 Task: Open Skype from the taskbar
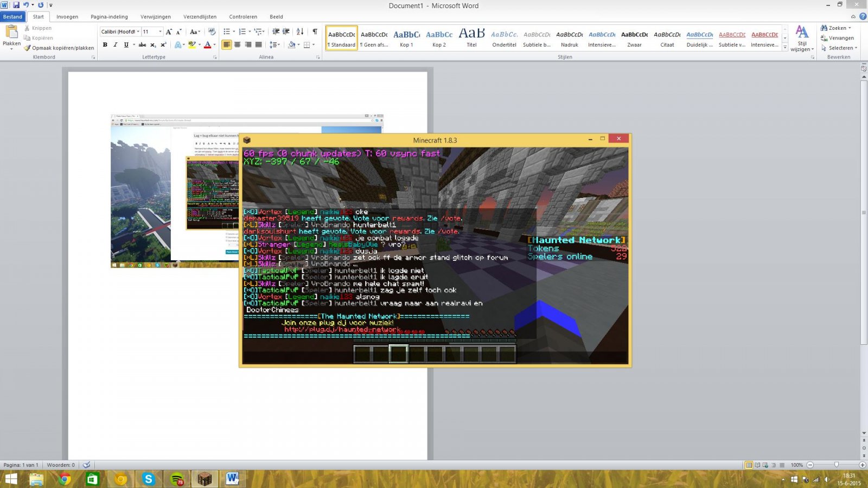point(148,479)
